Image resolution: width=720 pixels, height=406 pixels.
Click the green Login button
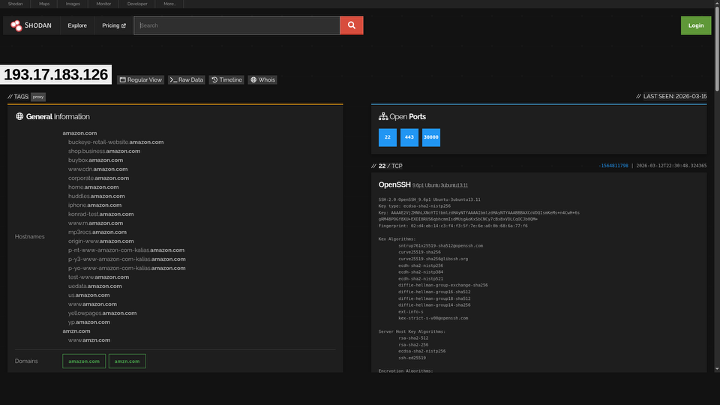click(695, 25)
